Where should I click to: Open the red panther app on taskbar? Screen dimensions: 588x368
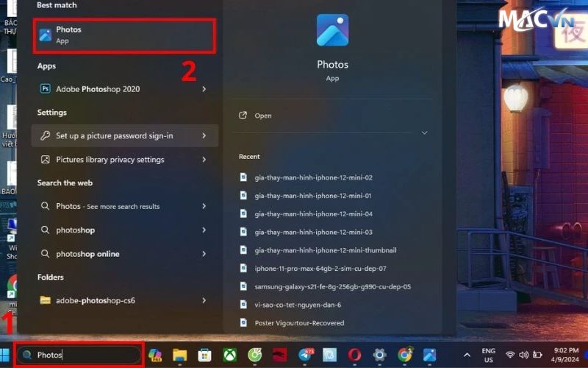(280, 355)
